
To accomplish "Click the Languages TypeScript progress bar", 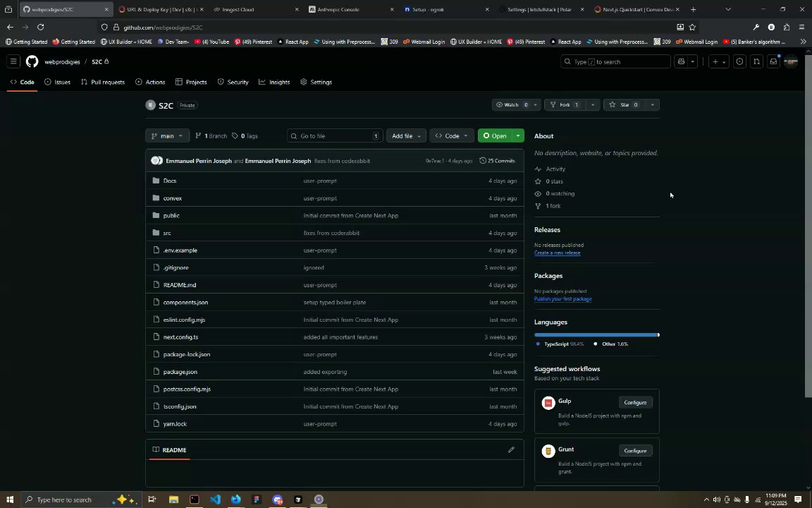I will [x=596, y=335].
